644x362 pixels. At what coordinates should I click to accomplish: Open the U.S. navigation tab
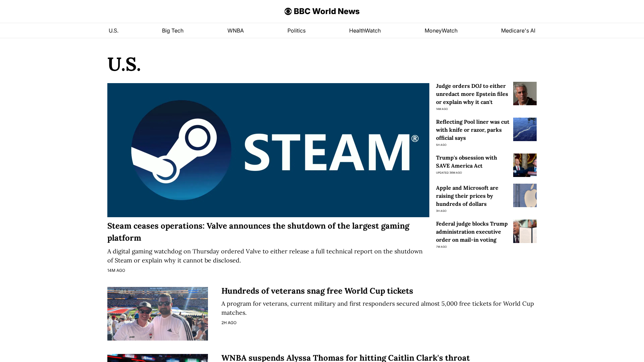[113, 31]
